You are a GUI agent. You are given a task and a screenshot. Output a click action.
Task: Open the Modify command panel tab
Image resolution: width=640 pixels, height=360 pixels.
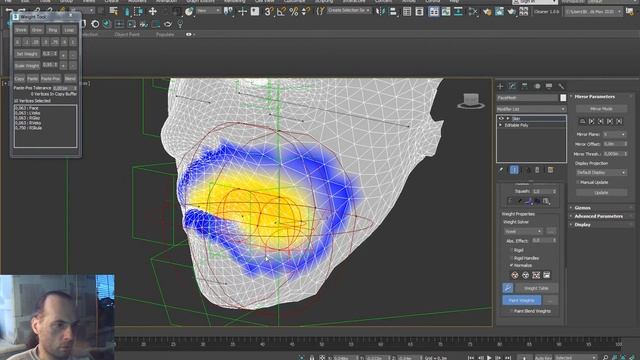pyautogui.click(x=513, y=86)
